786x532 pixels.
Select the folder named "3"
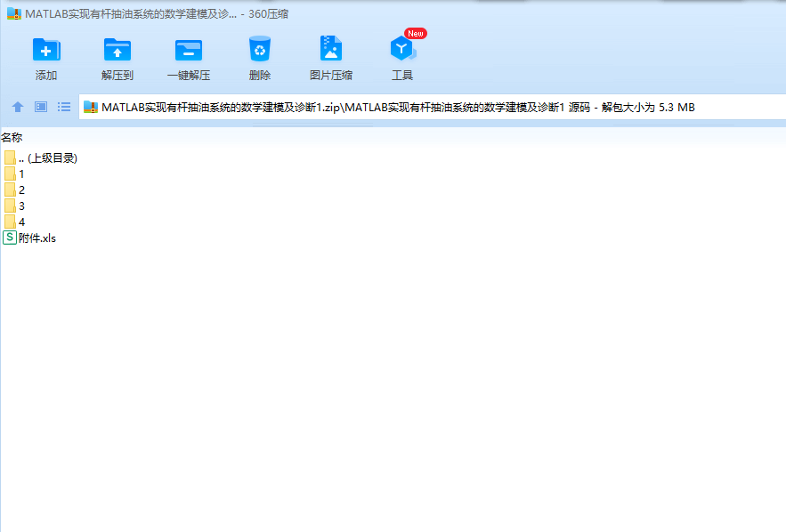[x=21, y=206]
